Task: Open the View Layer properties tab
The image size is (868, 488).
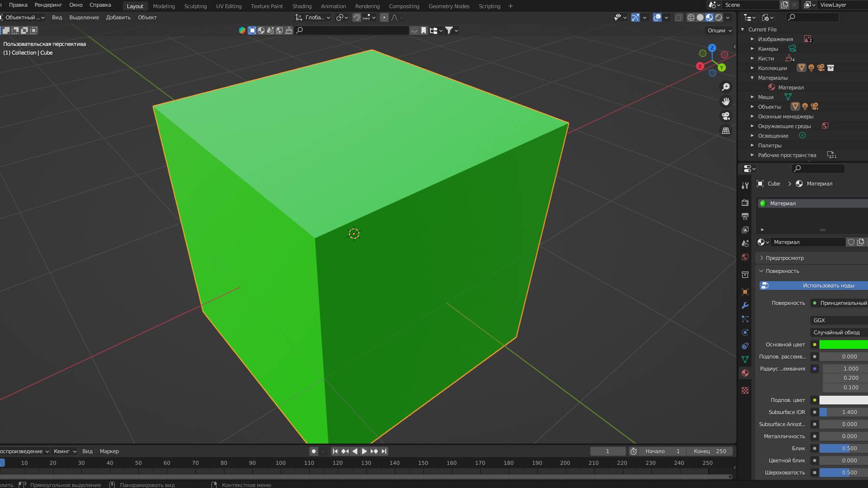Action: [745, 230]
